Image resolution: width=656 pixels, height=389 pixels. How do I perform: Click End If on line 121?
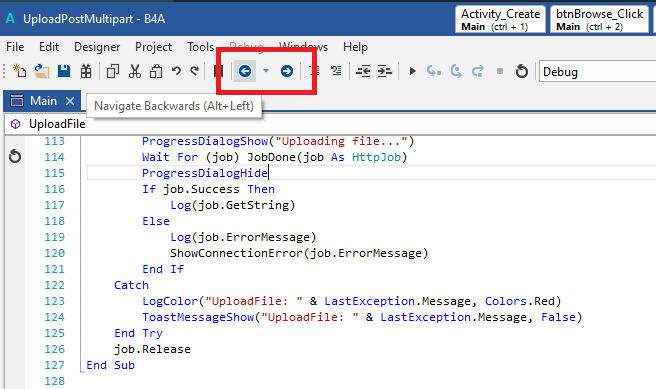point(163,269)
